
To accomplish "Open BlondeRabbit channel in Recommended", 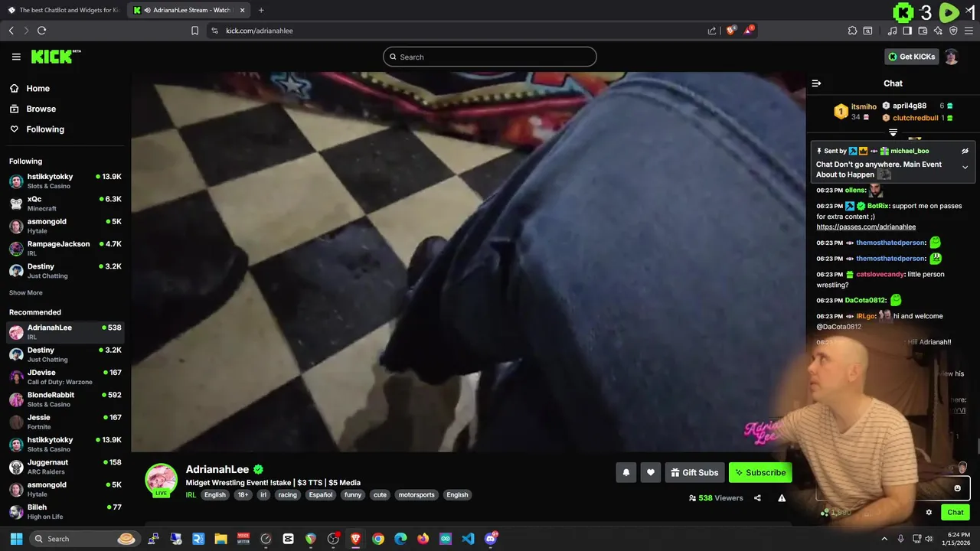I will point(65,399).
